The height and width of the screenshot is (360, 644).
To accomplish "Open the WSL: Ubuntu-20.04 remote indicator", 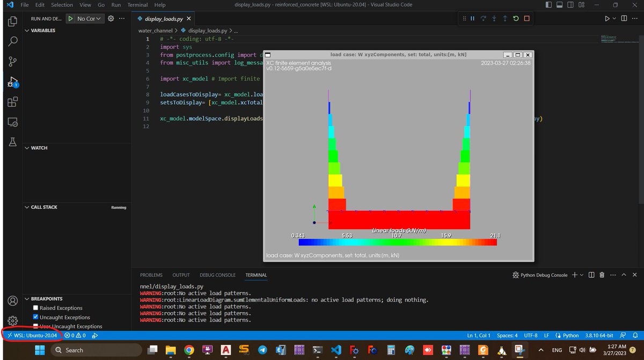I will (32, 335).
